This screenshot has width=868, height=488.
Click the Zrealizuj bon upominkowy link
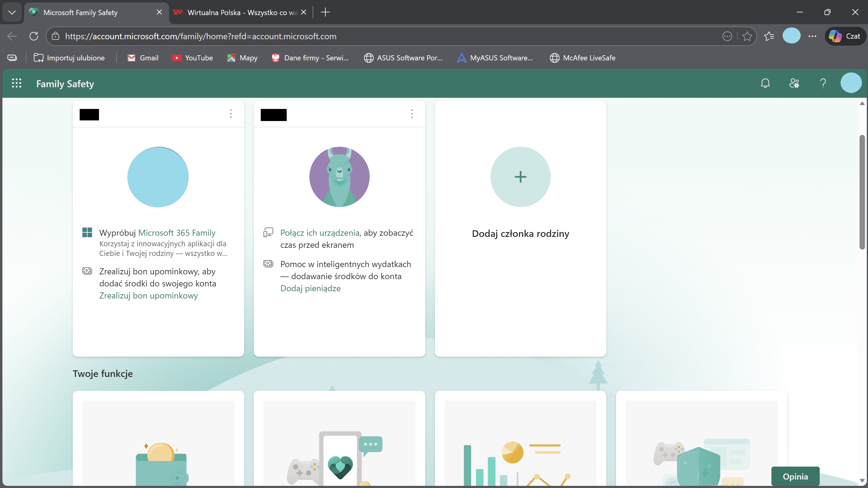(x=148, y=295)
